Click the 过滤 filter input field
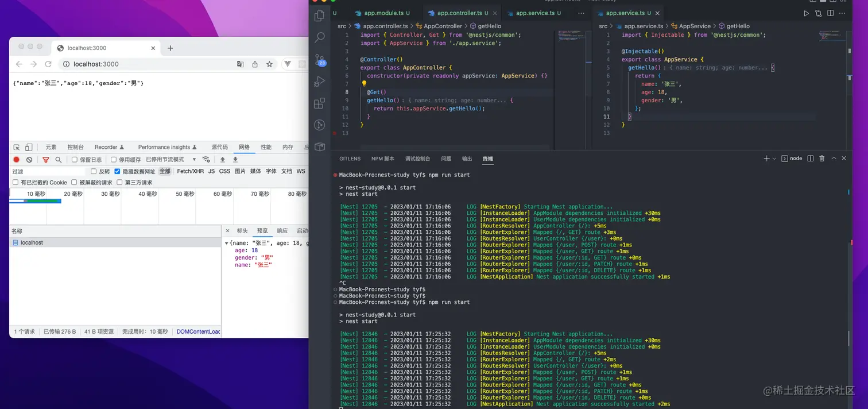This screenshot has height=409, width=868. pos(48,171)
